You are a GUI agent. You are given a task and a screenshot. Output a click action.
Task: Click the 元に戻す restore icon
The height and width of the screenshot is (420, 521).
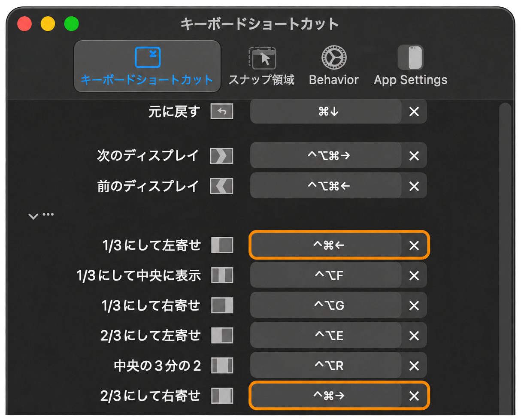(x=222, y=112)
